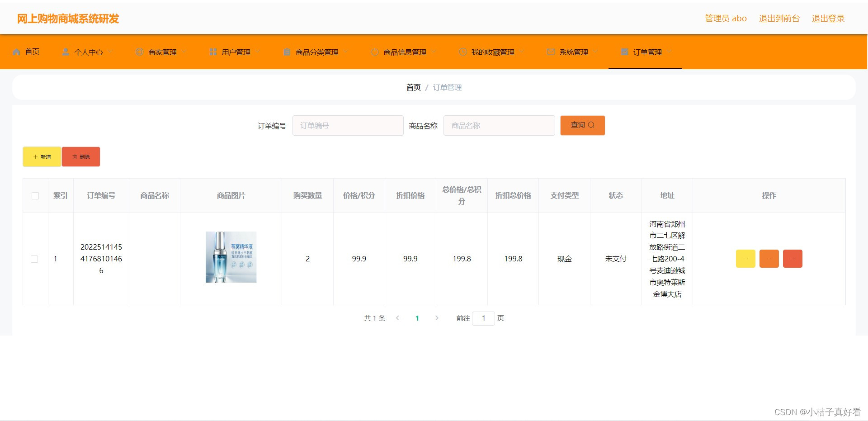Tick the checkbox for order row 1
The image size is (868, 421).
tap(34, 259)
